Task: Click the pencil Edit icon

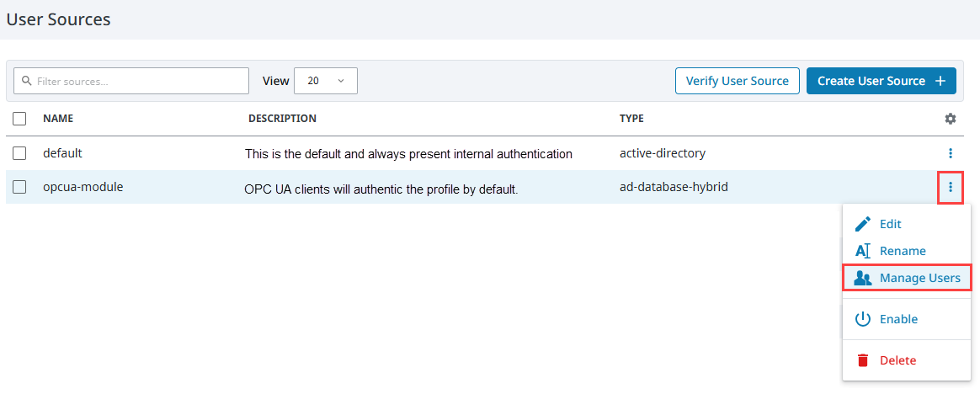Action: click(862, 224)
